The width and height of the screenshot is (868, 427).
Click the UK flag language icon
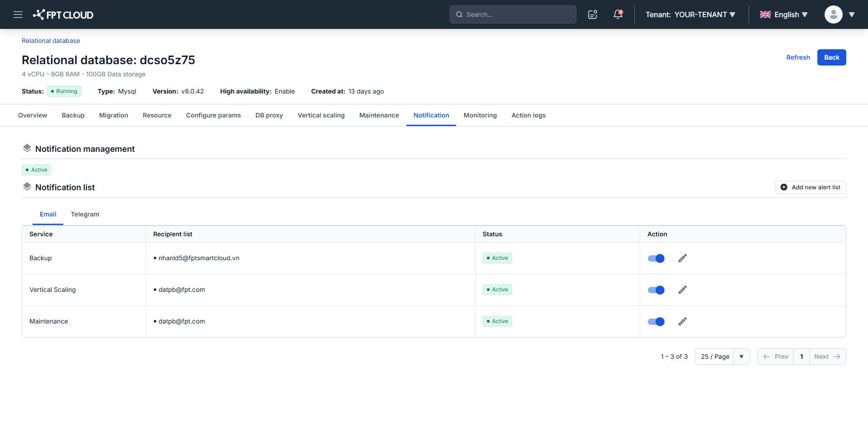765,14
